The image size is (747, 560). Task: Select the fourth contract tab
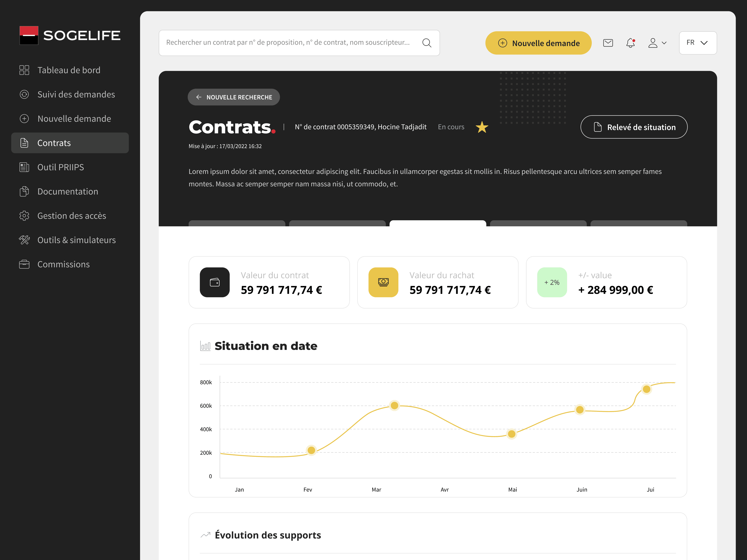click(x=538, y=223)
